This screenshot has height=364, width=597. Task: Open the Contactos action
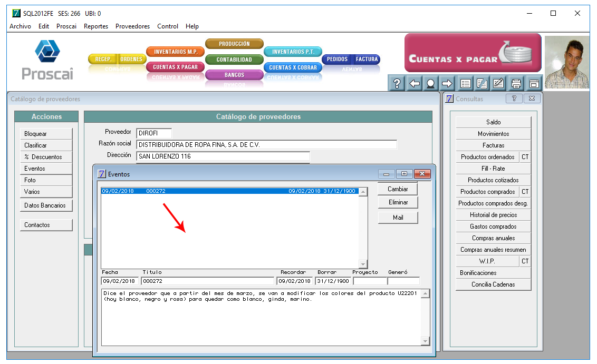click(x=46, y=225)
